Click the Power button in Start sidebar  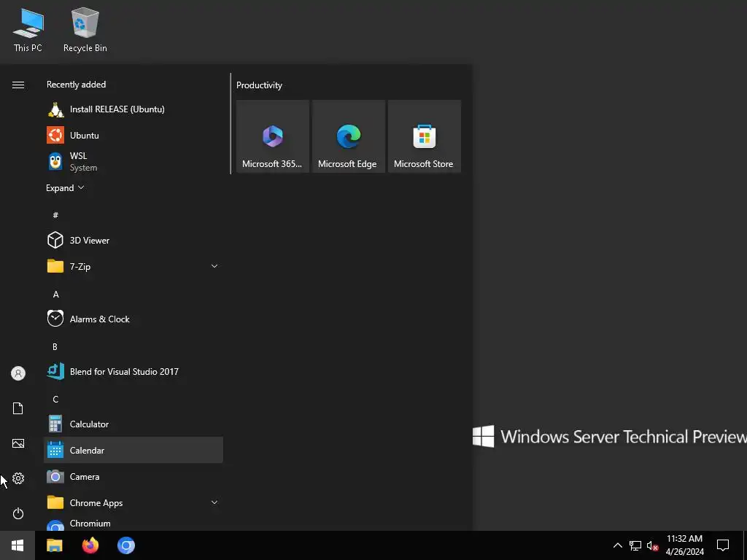(18, 513)
